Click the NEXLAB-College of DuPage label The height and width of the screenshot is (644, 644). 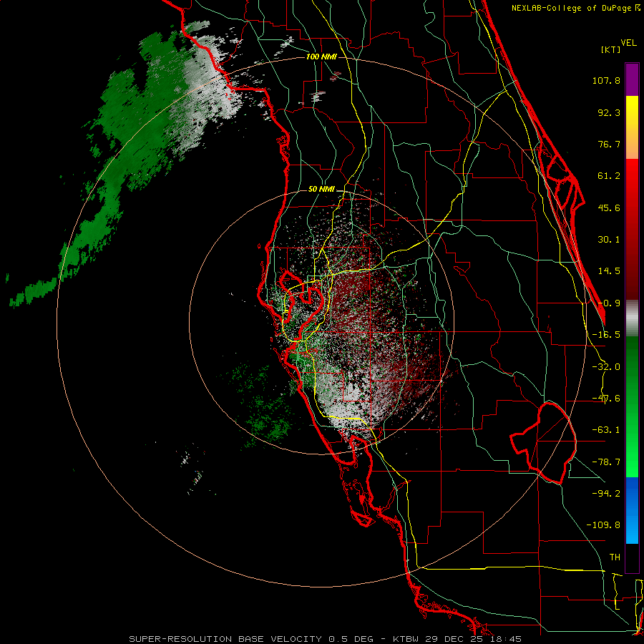(x=575, y=8)
